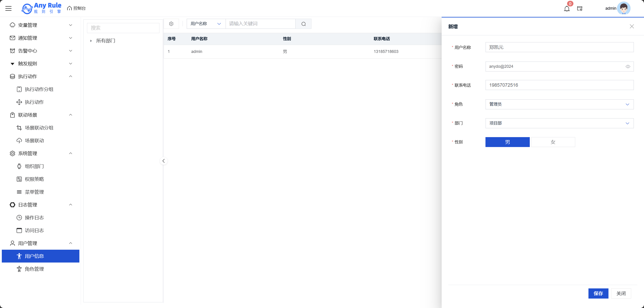
Task: Open the 用户名称 search filter dropdown
Action: 206,24
